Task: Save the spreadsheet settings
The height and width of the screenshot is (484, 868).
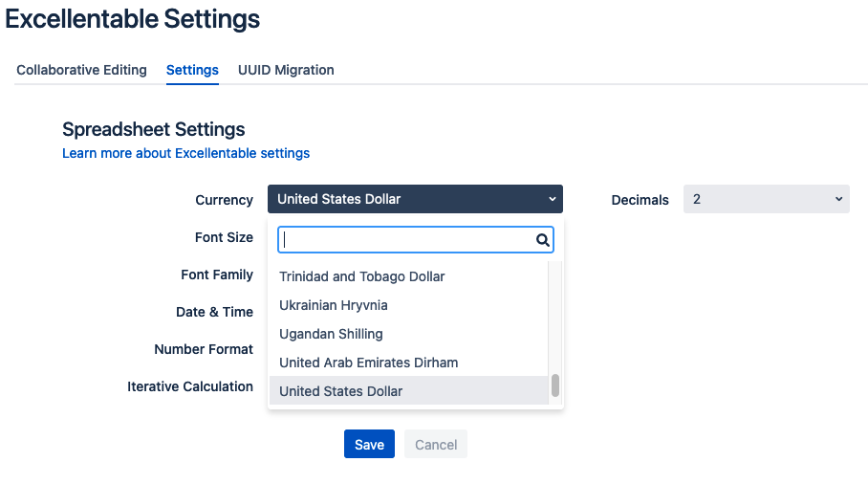Action: pos(369,444)
